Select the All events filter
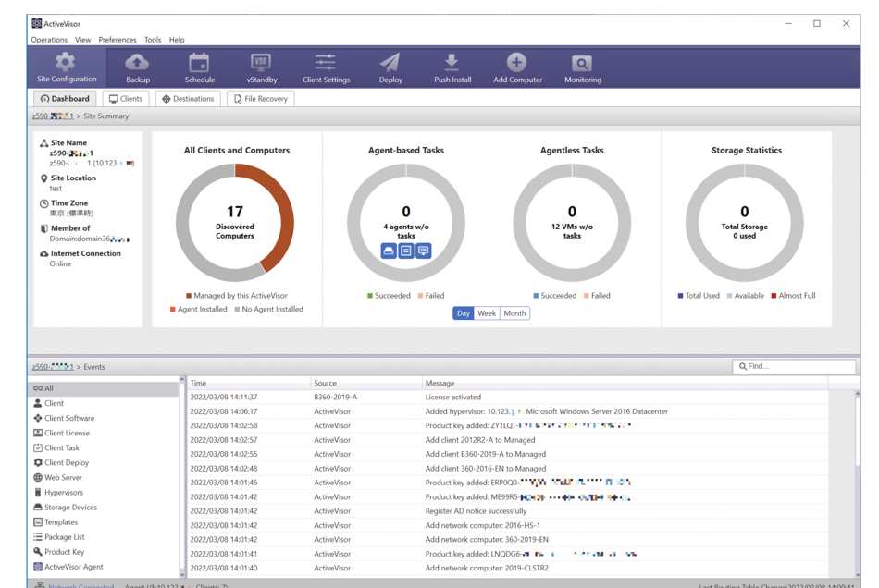879x588 pixels. 103,388
